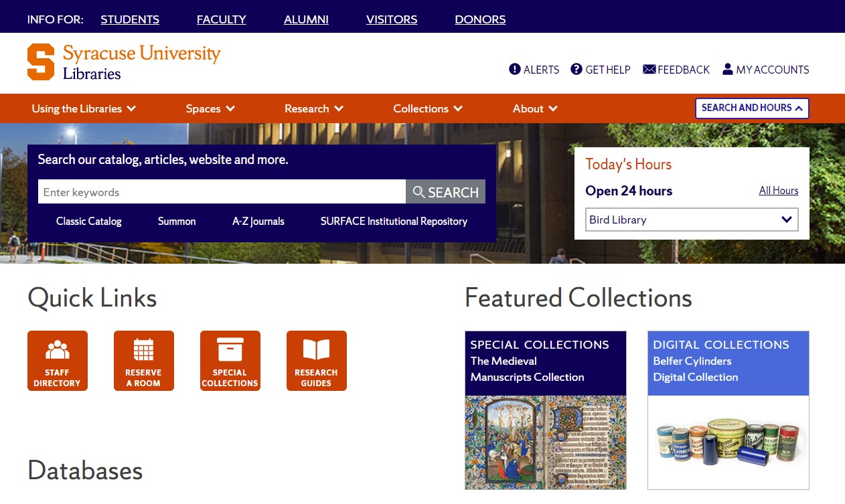Expand the Research menu
The height and width of the screenshot is (504, 845).
(314, 108)
